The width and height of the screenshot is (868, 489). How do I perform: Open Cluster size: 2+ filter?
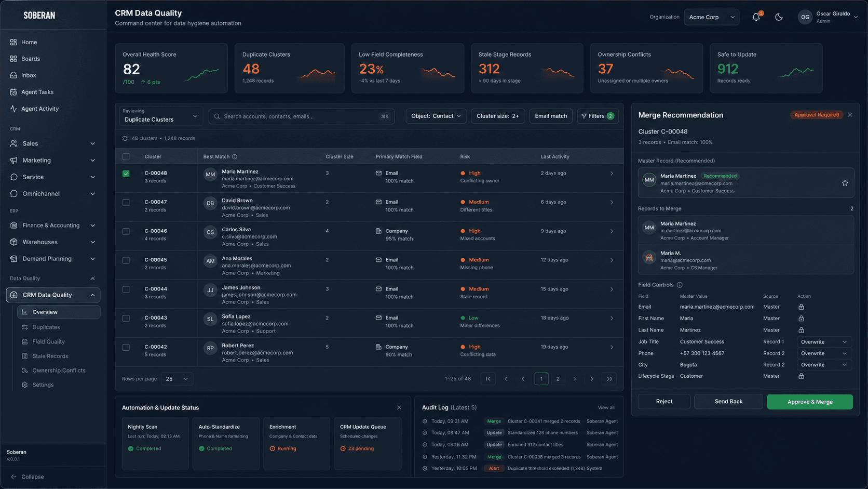pyautogui.click(x=498, y=116)
